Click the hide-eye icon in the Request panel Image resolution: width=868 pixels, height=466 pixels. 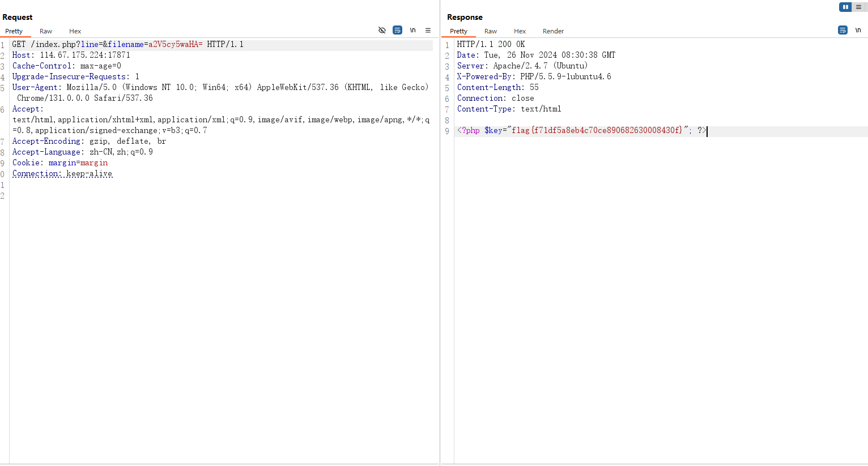click(382, 30)
